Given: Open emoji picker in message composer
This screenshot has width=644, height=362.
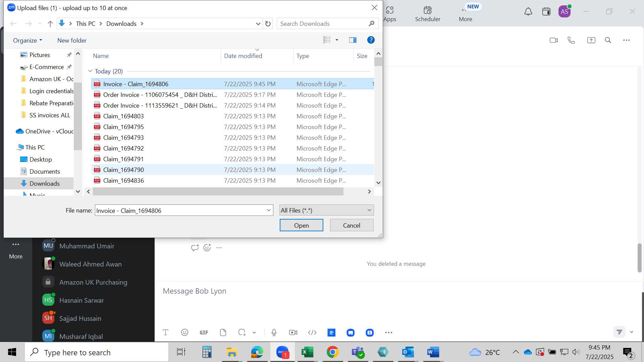Looking at the screenshot, I should 184,333.
